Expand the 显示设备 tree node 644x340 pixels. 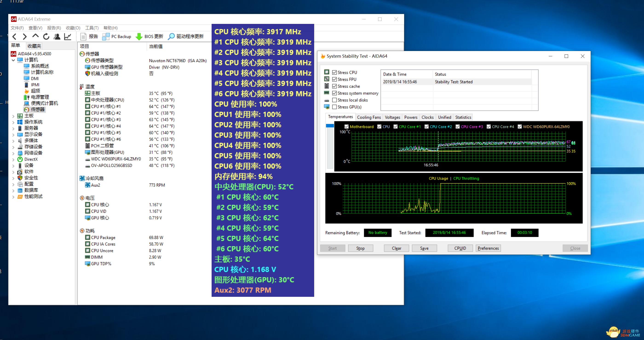tap(13, 134)
